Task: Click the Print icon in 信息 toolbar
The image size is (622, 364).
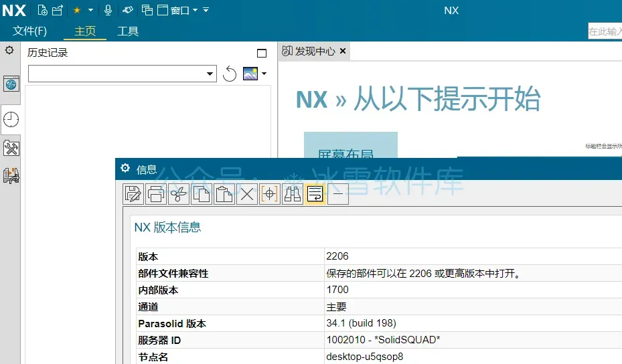Action: pos(156,194)
